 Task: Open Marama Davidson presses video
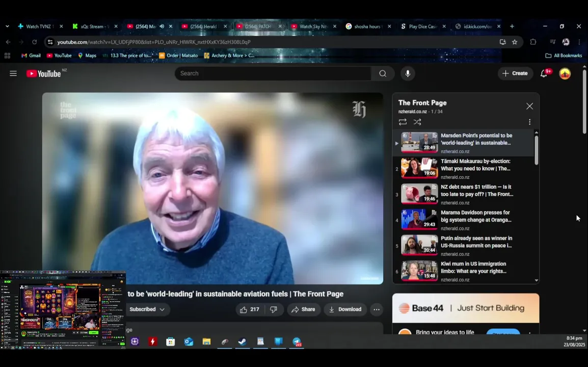point(463,220)
